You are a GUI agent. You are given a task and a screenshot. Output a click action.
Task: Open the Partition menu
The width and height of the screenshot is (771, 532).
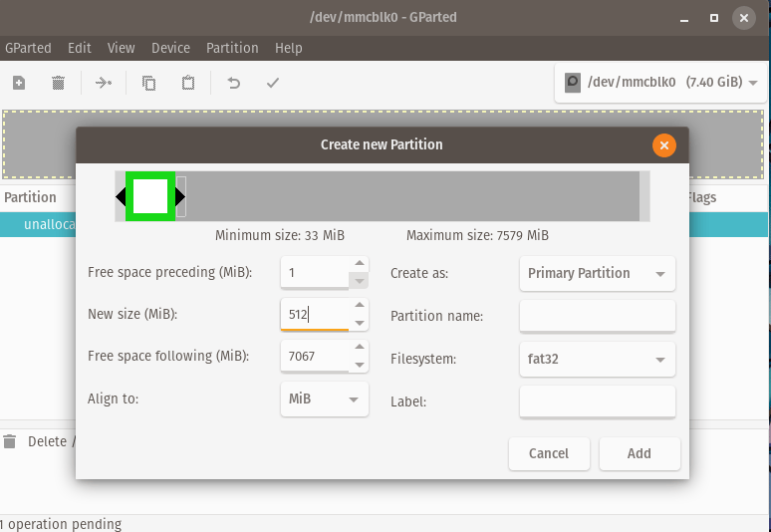232,48
